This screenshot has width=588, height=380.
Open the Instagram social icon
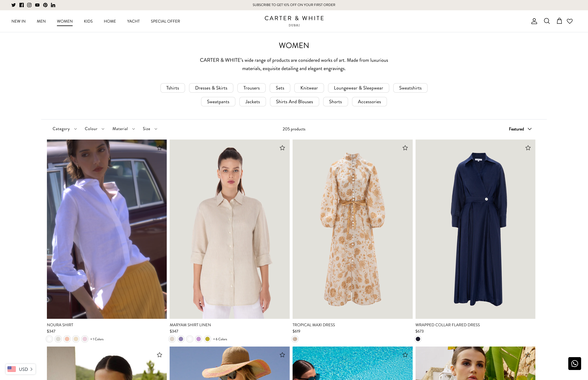29,5
